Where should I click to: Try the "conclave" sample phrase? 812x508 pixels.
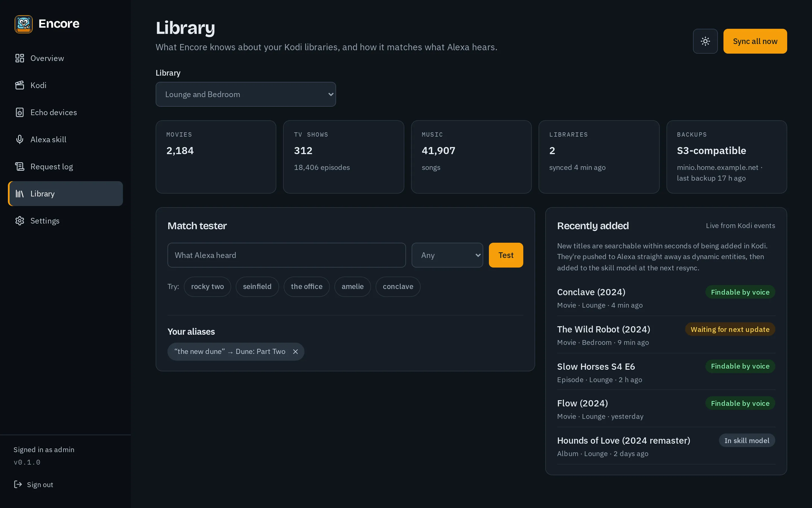pyautogui.click(x=398, y=286)
